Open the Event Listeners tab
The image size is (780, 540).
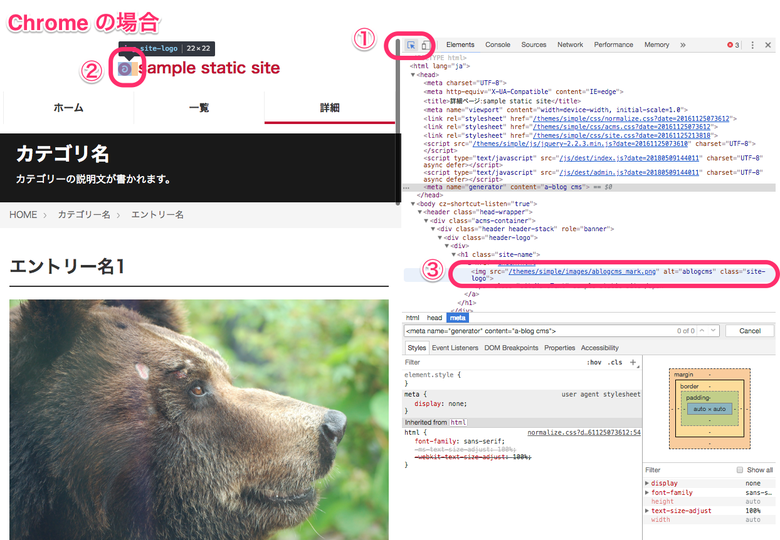[x=454, y=348]
